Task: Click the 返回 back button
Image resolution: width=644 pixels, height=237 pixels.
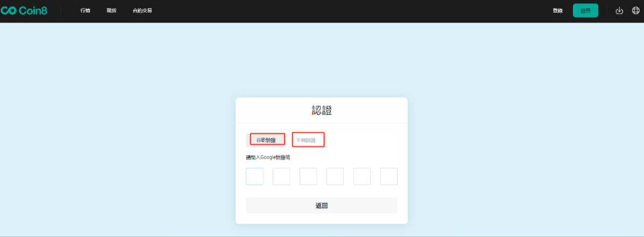Action: point(322,205)
